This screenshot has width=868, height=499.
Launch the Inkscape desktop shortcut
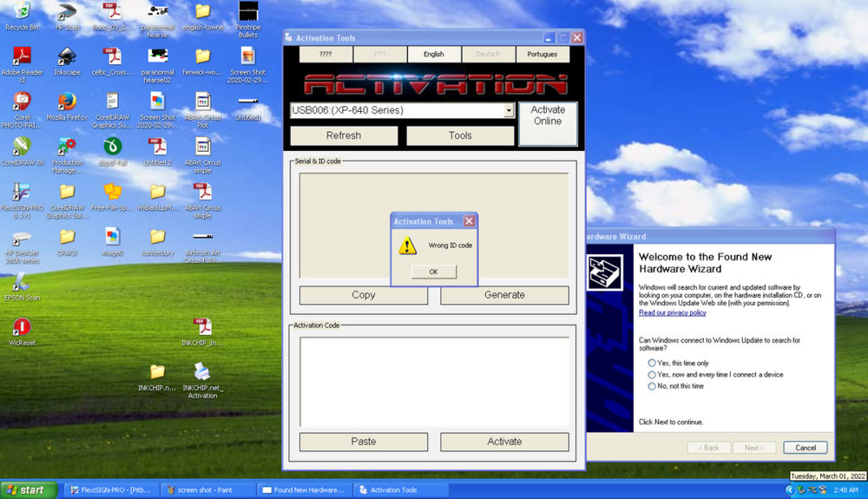[x=67, y=61]
